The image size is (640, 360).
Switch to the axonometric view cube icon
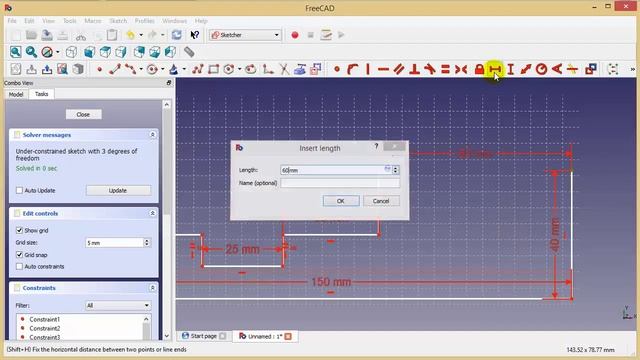71,52
